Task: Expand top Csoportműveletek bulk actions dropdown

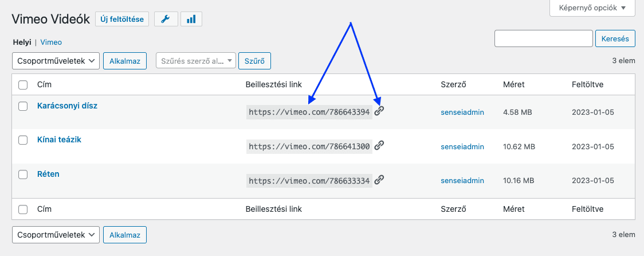Action: pyautogui.click(x=56, y=61)
